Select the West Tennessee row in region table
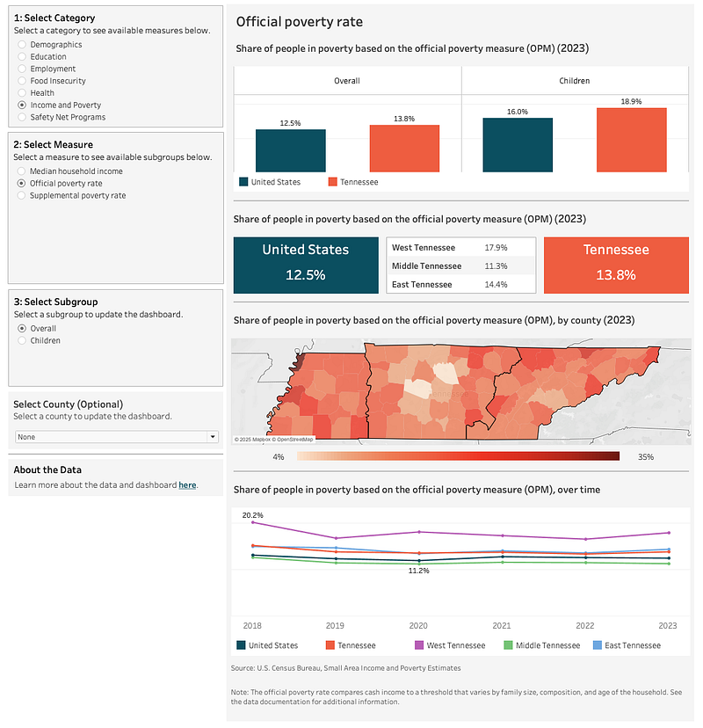The width and height of the screenshot is (703, 728). pos(460,248)
